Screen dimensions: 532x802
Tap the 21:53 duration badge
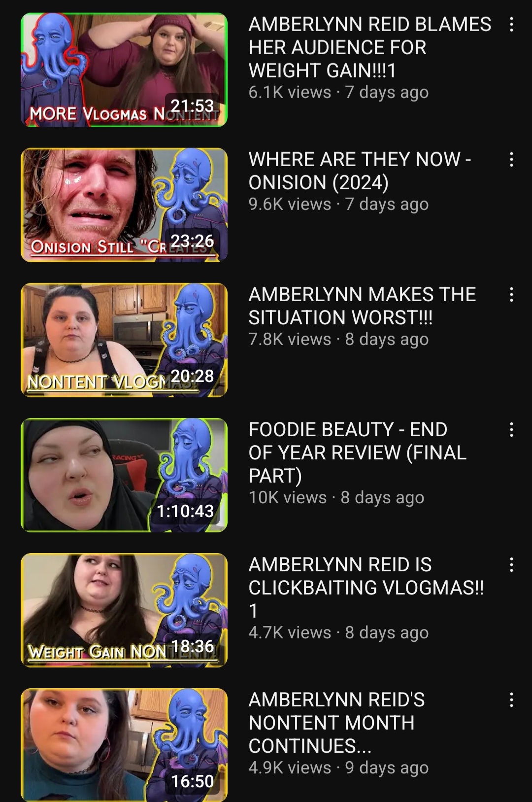(192, 106)
